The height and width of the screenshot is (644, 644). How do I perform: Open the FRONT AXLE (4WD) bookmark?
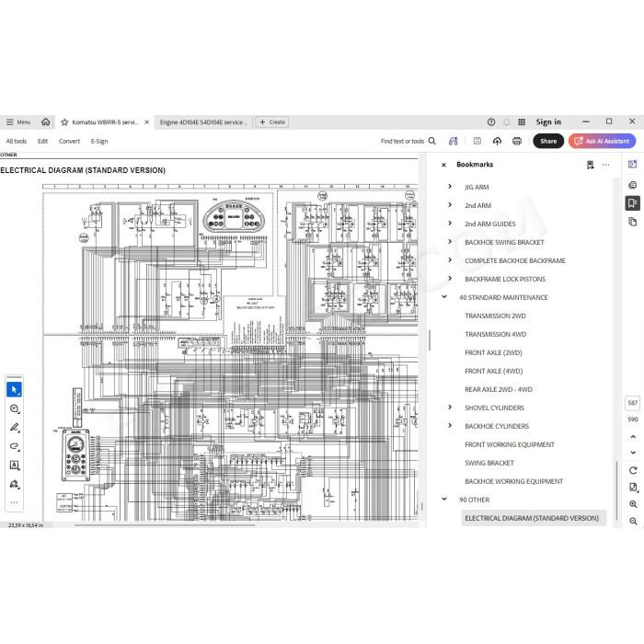pyautogui.click(x=494, y=372)
